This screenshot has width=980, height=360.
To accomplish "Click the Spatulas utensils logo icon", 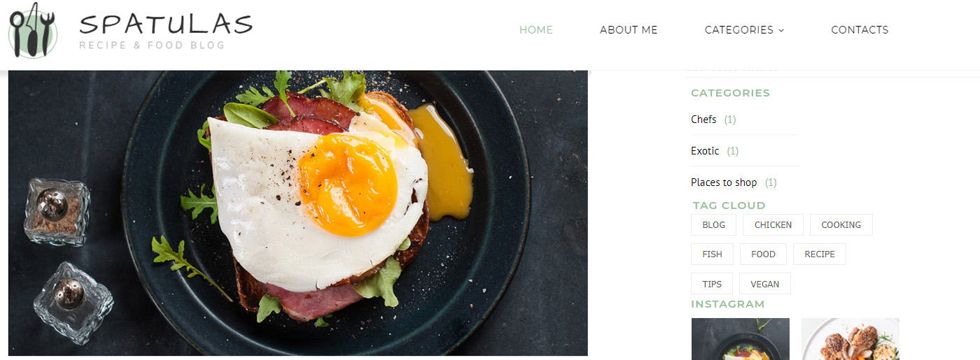I will point(33,30).
